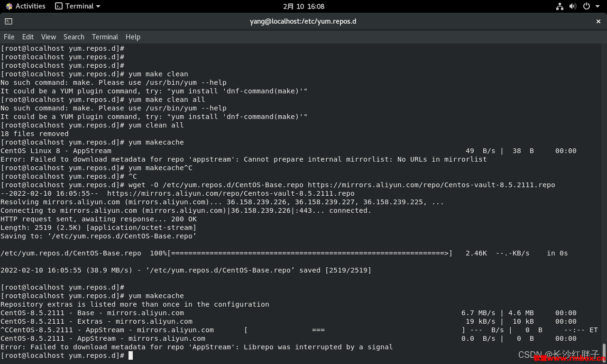The image size is (607, 364).
Task: Open the Search menu
Action: coord(74,37)
